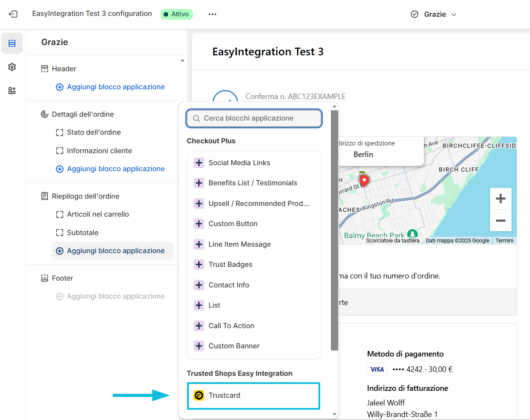Click Scorciatoie da tastiera on the map
This screenshot has height=420, width=530.
[393, 241]
